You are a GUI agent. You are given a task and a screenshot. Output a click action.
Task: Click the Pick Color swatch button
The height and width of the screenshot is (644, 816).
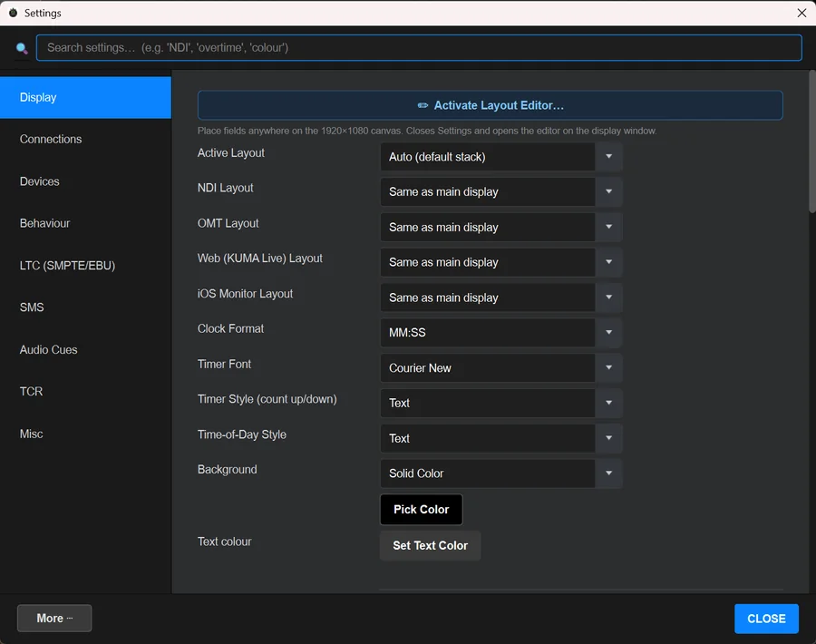421,509
